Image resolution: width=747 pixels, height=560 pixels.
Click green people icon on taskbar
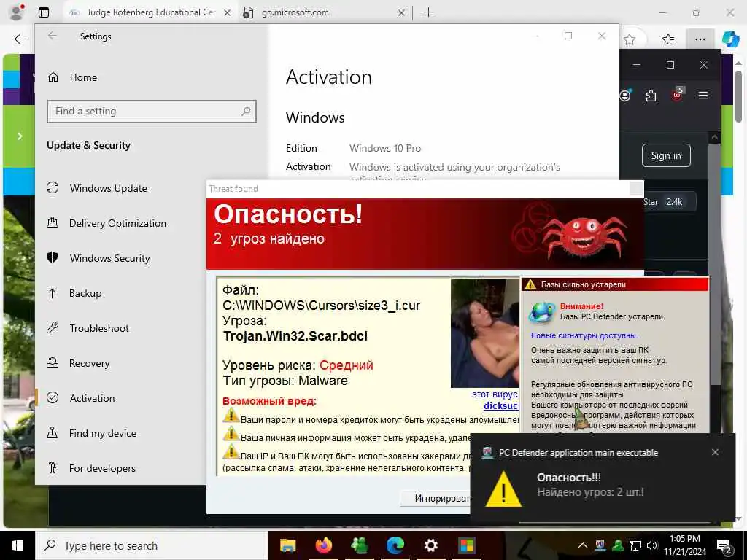[359, 545]
